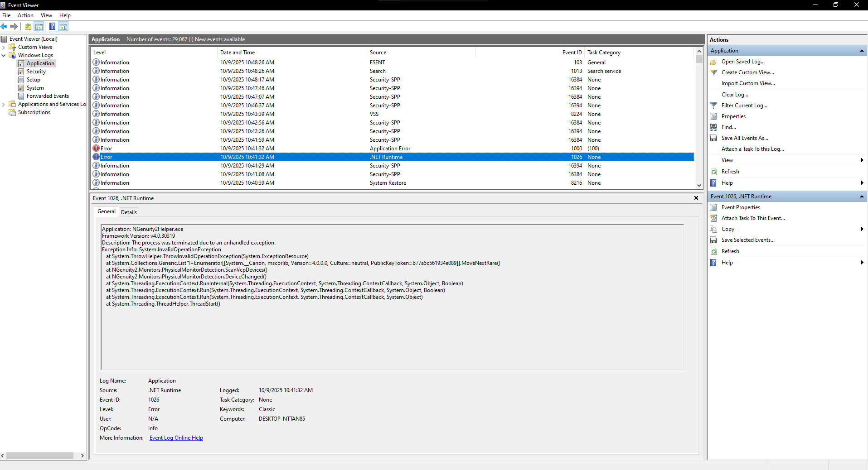Click the Event Viewer (Local) root icon
Screen dimensions: 868x470
point(4,39)
